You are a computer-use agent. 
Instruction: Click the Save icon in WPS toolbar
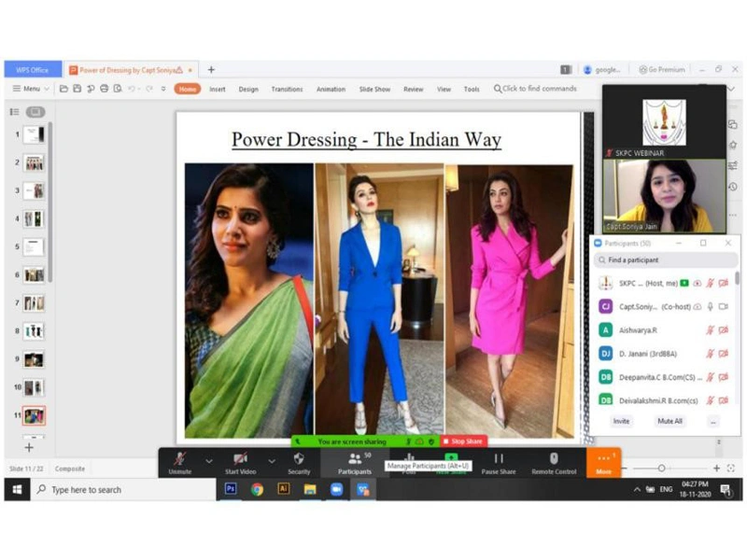point(78,89)
